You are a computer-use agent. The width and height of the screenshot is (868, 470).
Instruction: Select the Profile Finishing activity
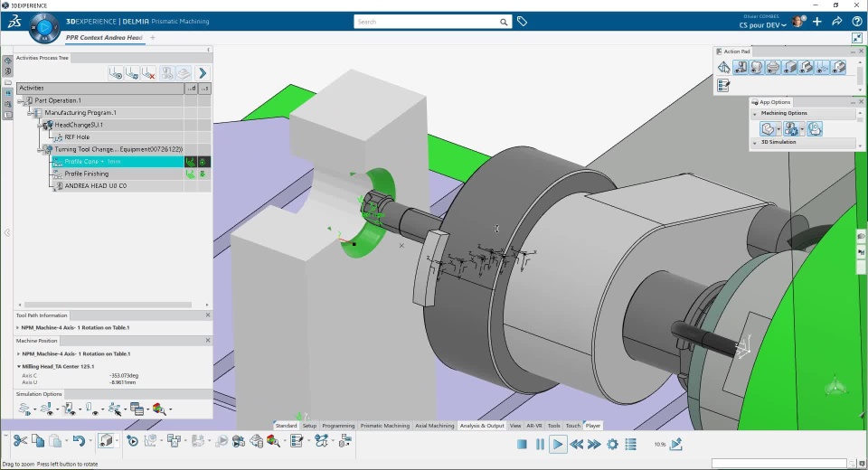click(87, 174)
